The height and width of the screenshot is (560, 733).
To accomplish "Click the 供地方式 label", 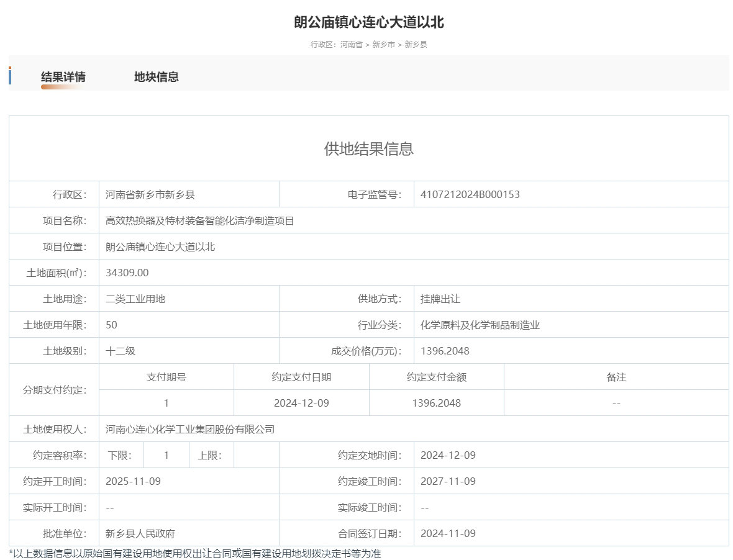I will (380, 299).
